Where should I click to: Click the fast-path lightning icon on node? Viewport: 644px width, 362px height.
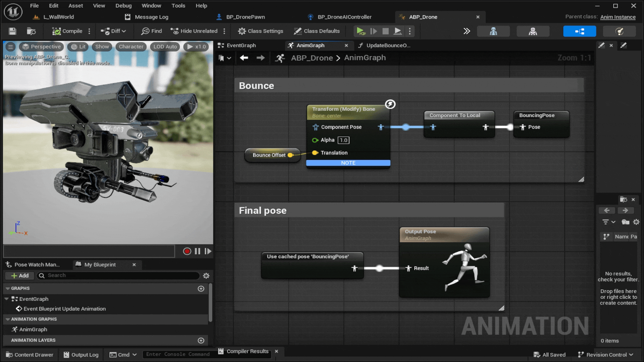[390, 104]
